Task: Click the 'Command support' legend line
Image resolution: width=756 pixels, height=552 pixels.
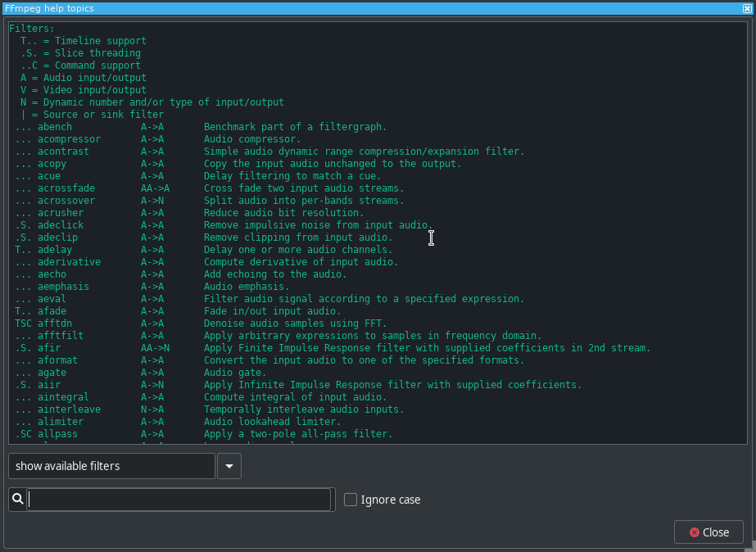Action: [x=80, y=66]
